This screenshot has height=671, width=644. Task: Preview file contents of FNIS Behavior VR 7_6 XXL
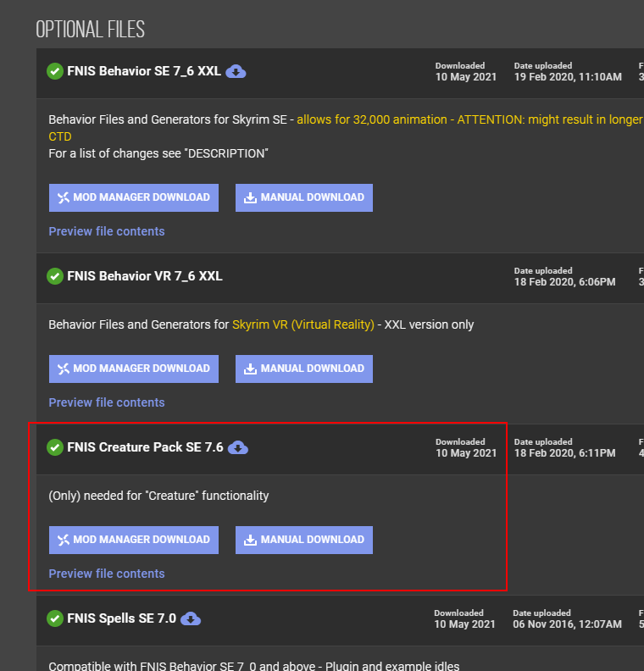107,402
